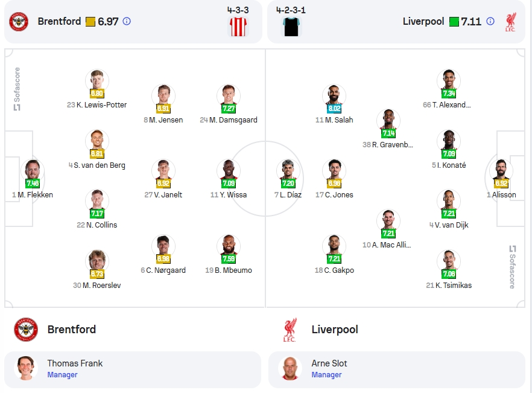Click the Liverpool crest above Arne Slot
The image size is (532, 393).
tap(290, 330)
